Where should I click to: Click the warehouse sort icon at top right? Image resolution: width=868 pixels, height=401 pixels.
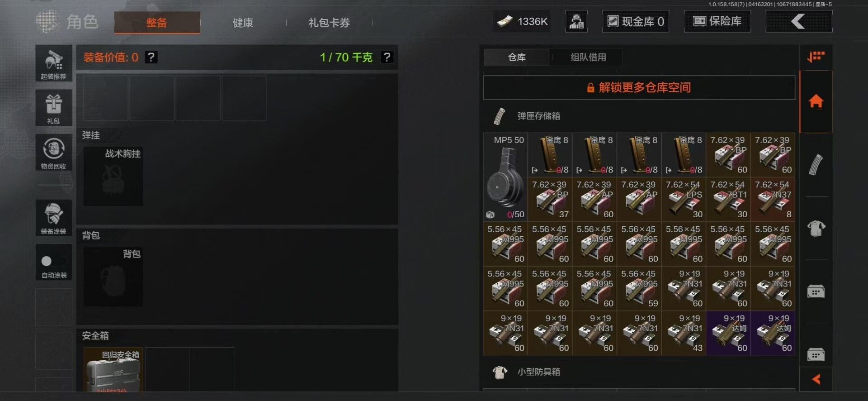coord(816,57)
